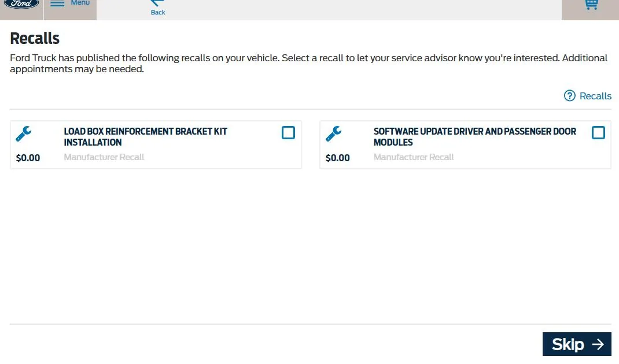Click wrench icon on Software Update recall

[x=334, y=133]
